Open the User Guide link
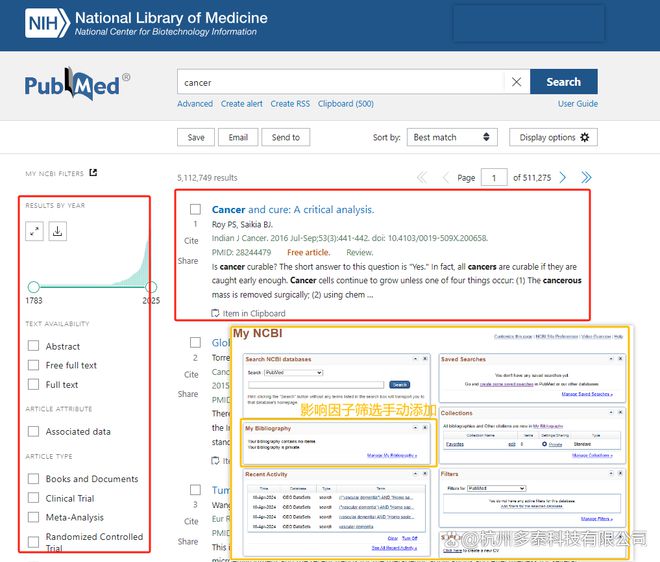The height and width of the screenshot is (562, 660). click(578, 104)
